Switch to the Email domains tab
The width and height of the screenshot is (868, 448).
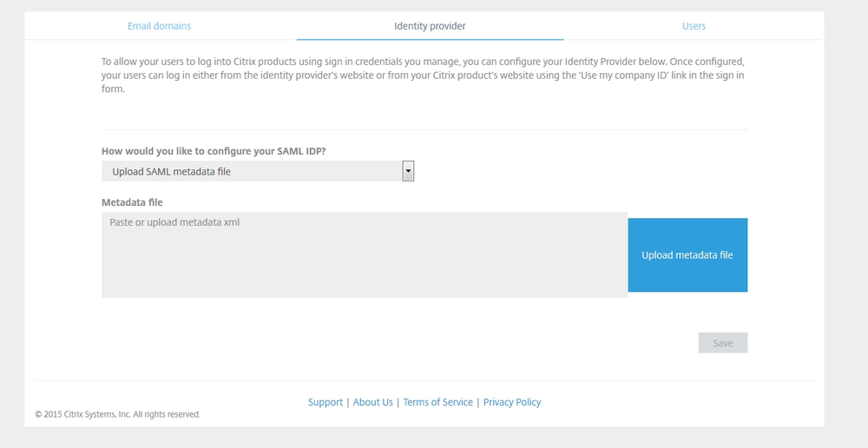tap(159, 26)
